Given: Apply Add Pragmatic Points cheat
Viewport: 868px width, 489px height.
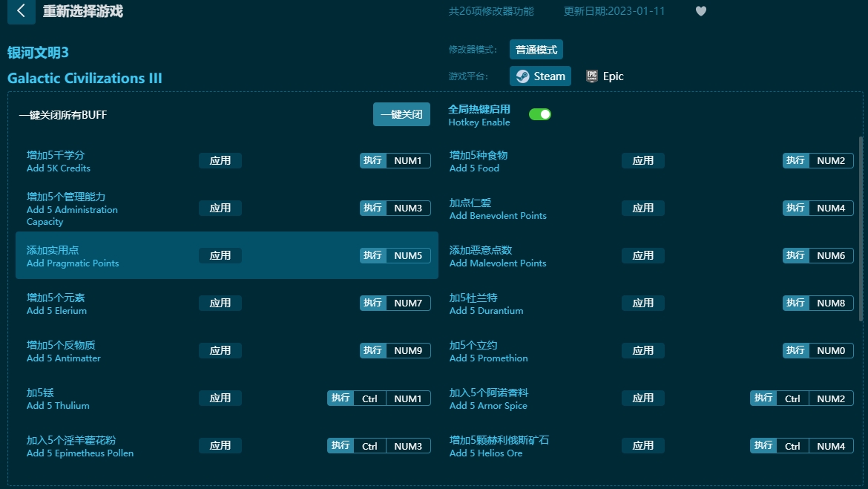Looking at the screenshot, I should point(220,255).
